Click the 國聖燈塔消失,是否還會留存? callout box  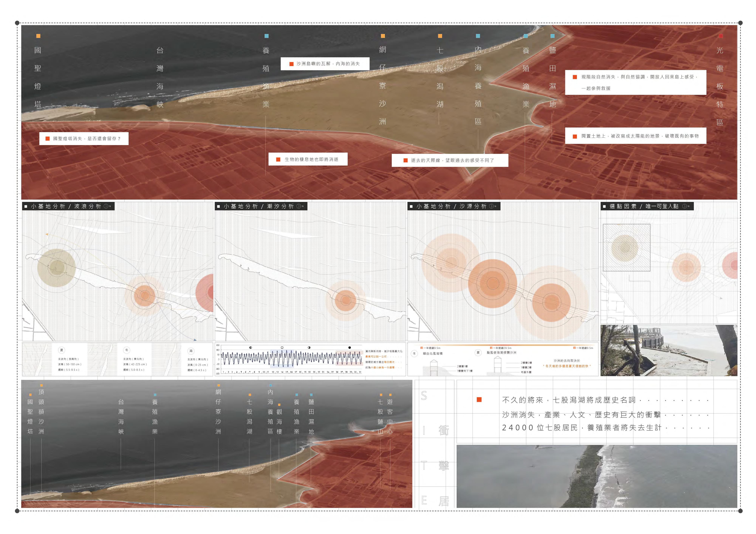(84, 139)
